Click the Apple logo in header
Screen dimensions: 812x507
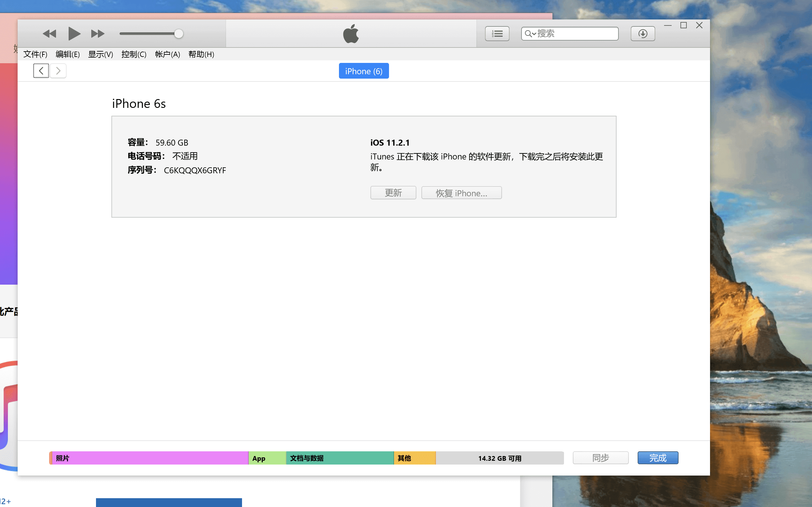coord(351,34)
